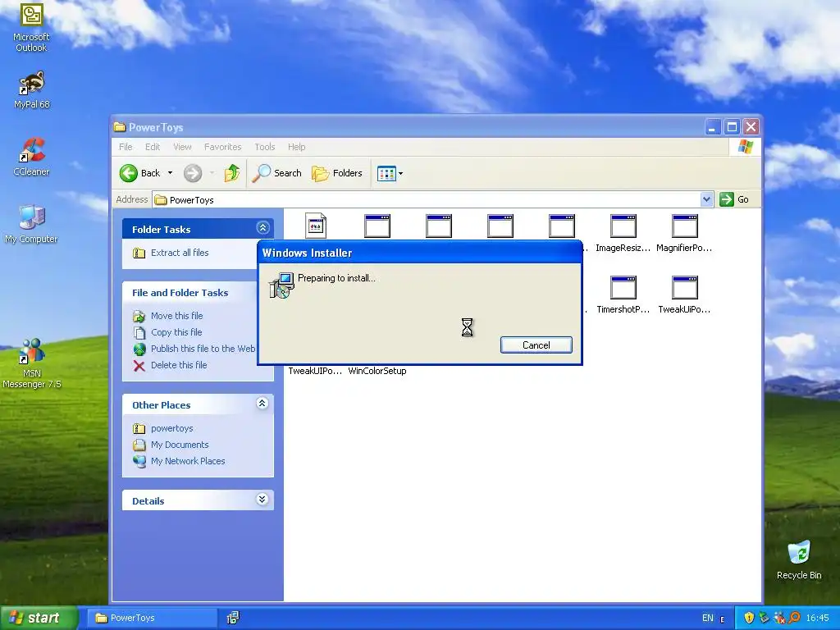Click the Windows Installer taskbar icon
The height and width of the screenshot is (630, 840).
tap(232, 618)
